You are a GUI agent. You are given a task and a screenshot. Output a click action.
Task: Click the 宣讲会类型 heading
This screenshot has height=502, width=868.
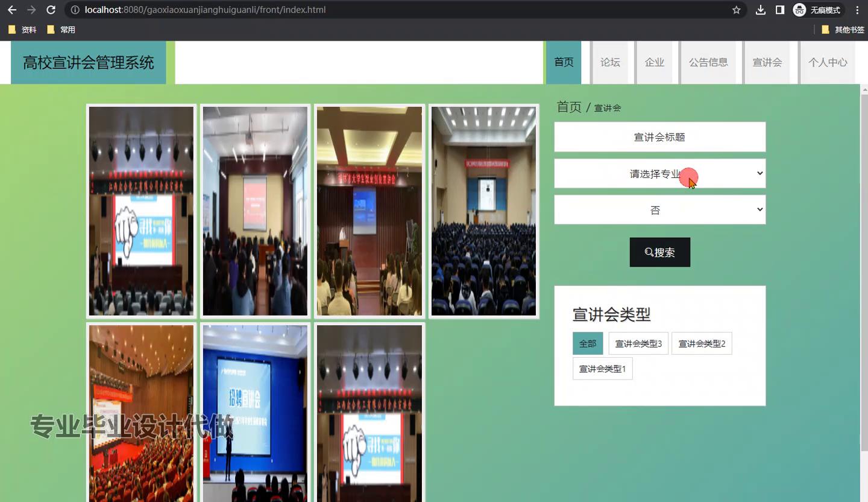[611, 314]
